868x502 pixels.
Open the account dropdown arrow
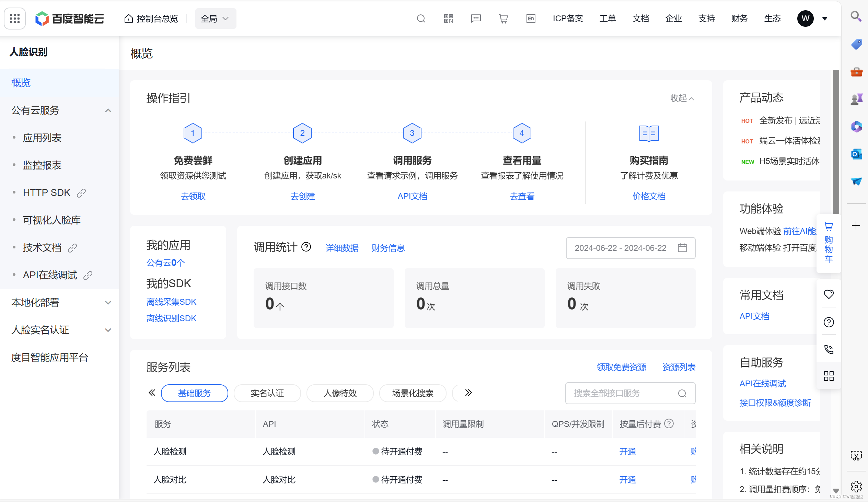825,19
